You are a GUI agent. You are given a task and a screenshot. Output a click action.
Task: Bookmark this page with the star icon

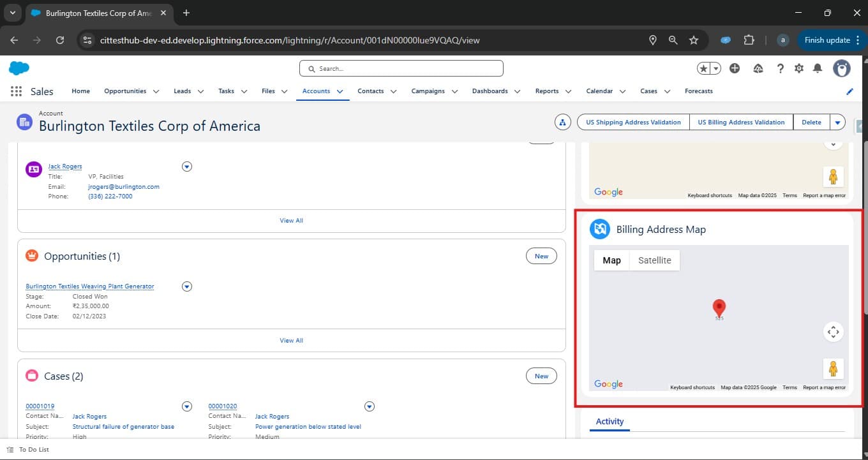(694, 40)
